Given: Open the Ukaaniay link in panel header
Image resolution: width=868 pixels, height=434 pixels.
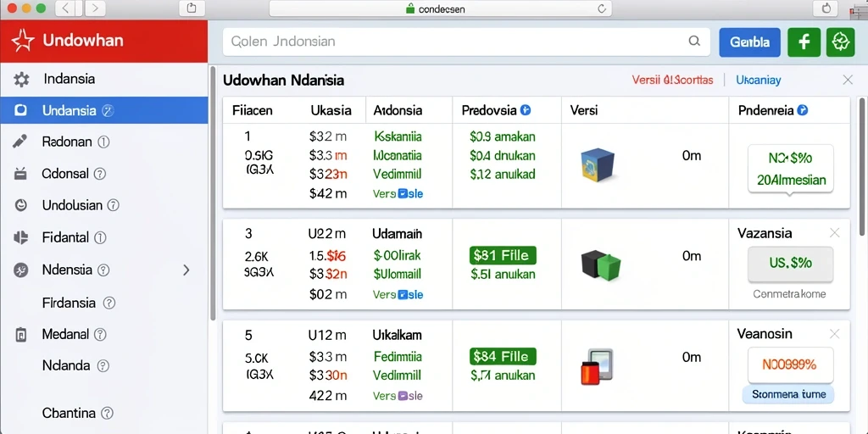Looking at the screenshot, I should tap(759, 81).
